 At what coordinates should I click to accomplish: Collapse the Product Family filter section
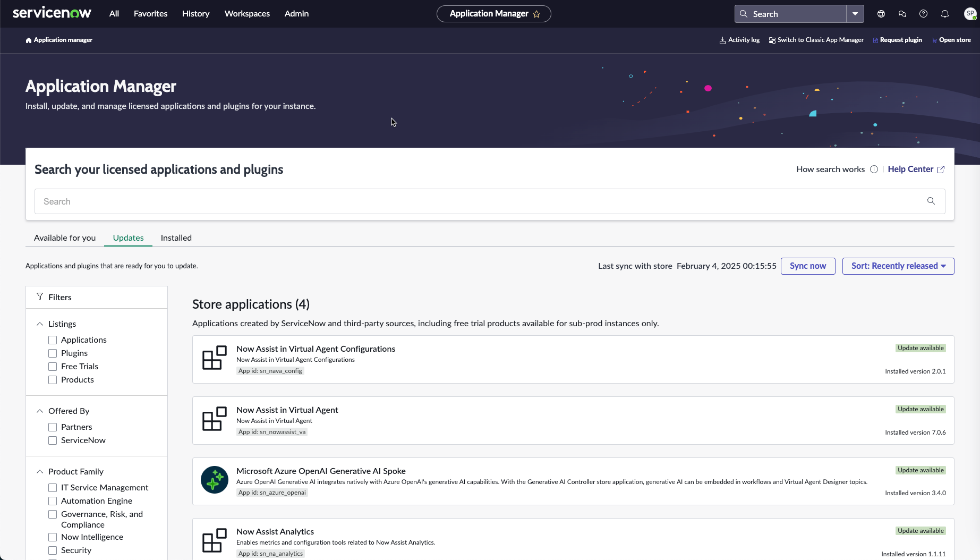pyautogui.click(x=40, y=471)
